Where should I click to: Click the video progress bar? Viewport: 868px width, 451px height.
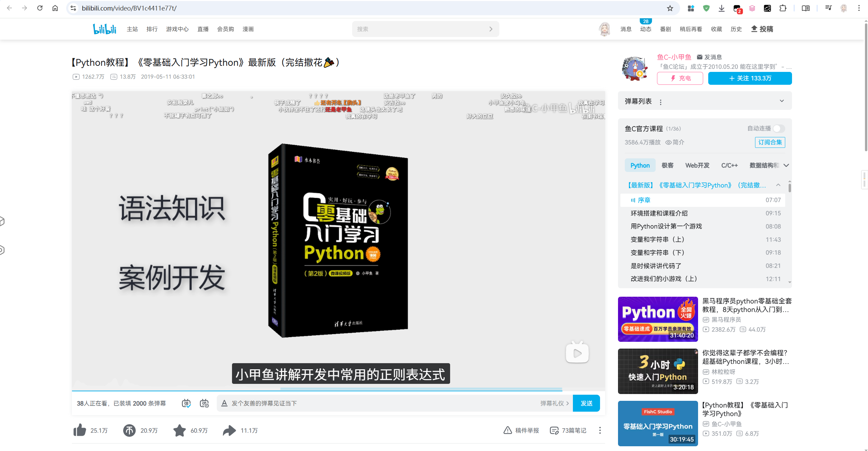339,390
